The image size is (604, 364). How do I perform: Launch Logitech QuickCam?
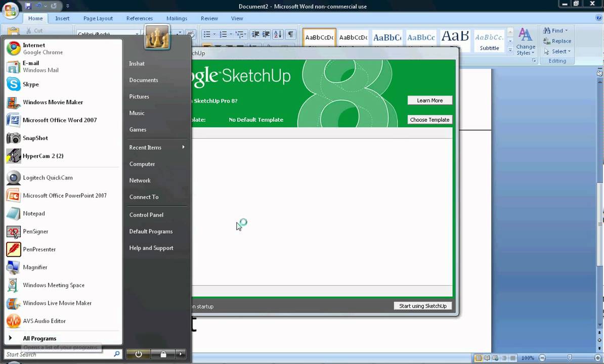pyautogui.click(x=63, y=178)
